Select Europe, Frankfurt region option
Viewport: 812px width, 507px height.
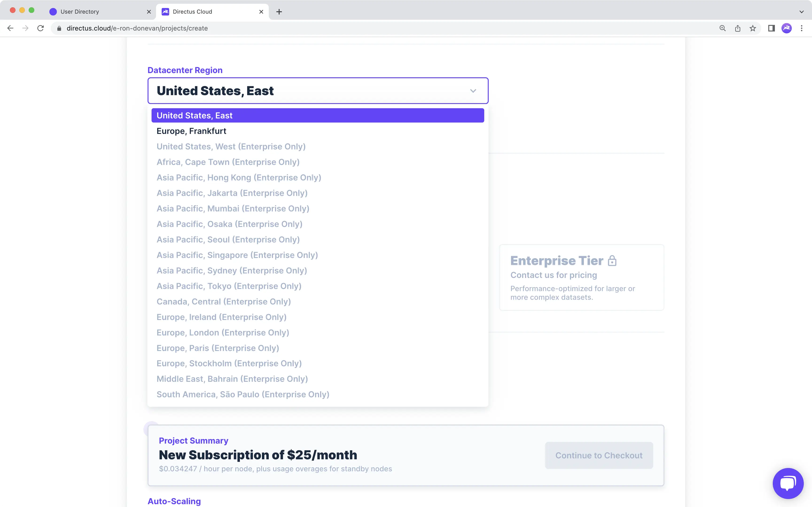pyautogui.click(x=191, y=131)
